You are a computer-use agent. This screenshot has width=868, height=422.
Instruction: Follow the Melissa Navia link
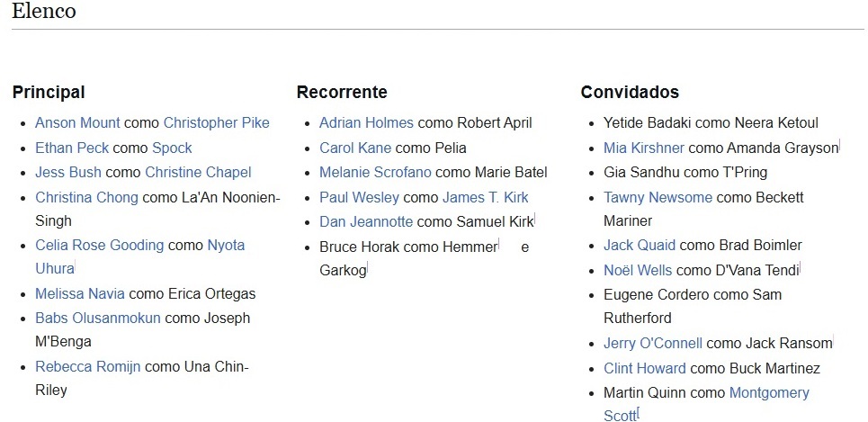[80, 294]
